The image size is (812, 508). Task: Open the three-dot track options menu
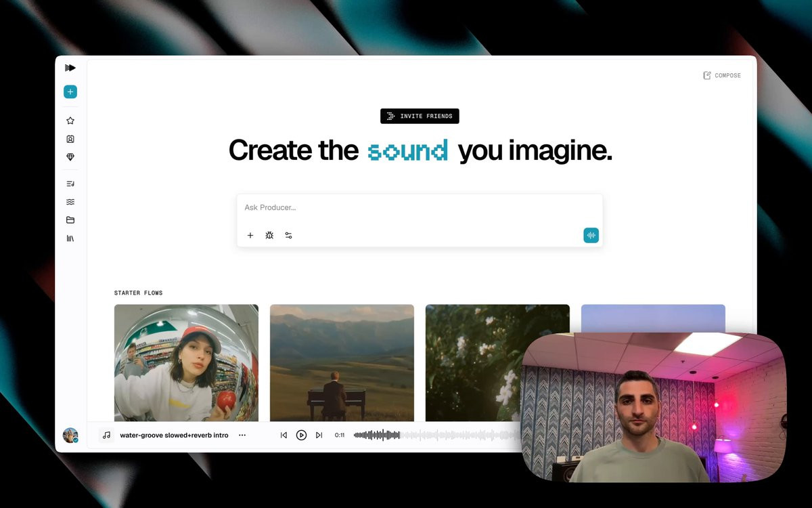(242, 436)
